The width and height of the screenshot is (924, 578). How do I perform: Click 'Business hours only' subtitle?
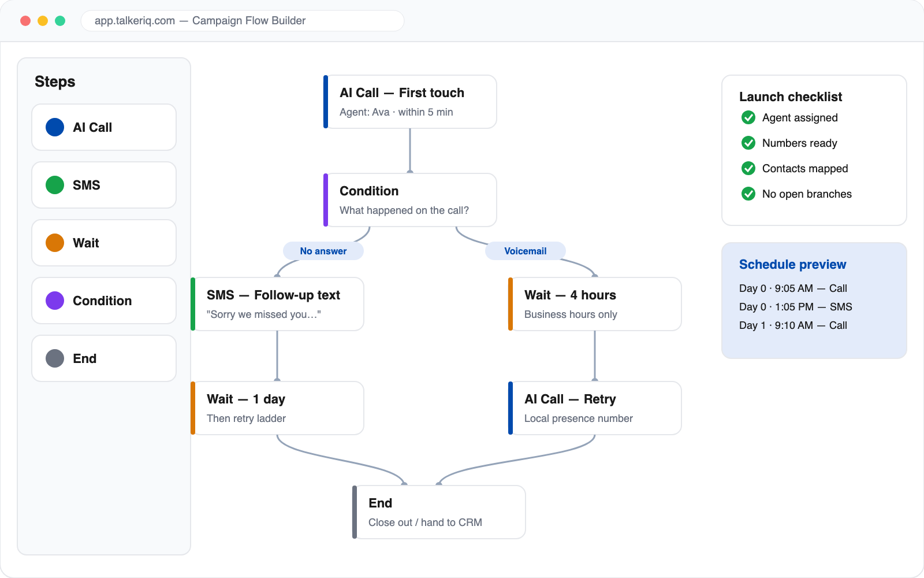(571, 314)
